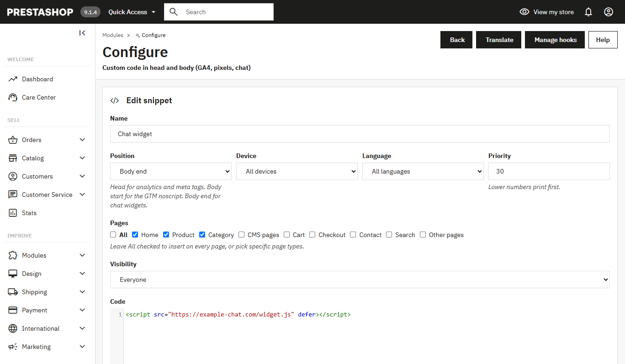Click the Customer Service chat icon
Screen dimensions: 625x364
pyautogui.click(x=13, y=195)
